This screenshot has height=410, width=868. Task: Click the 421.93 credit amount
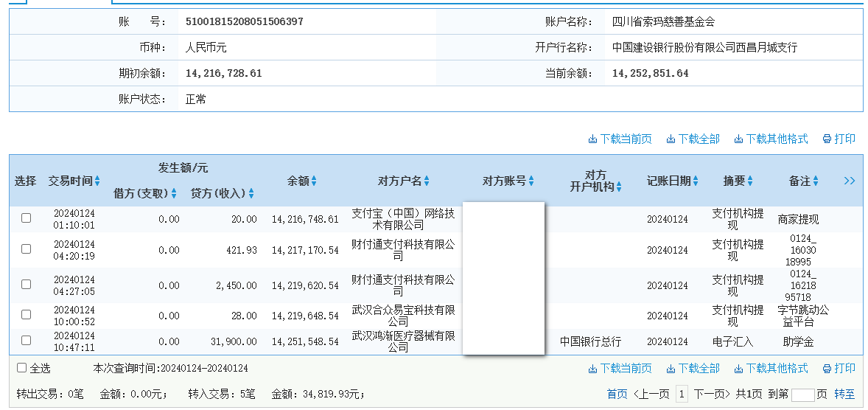[242, 250]
